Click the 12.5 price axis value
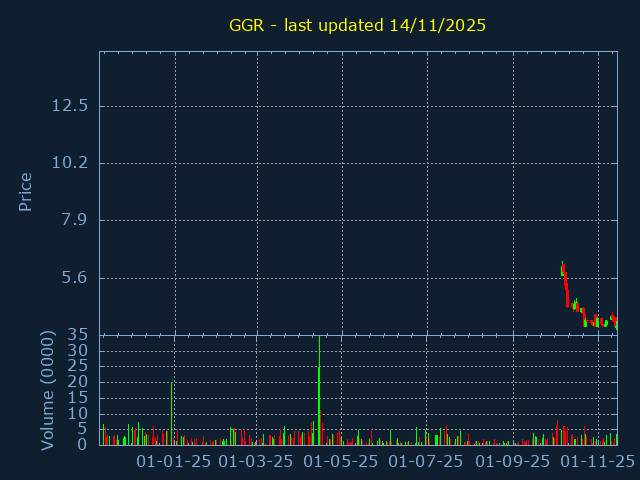The width and height of the screenshot is (640, 480). point(70,106)
